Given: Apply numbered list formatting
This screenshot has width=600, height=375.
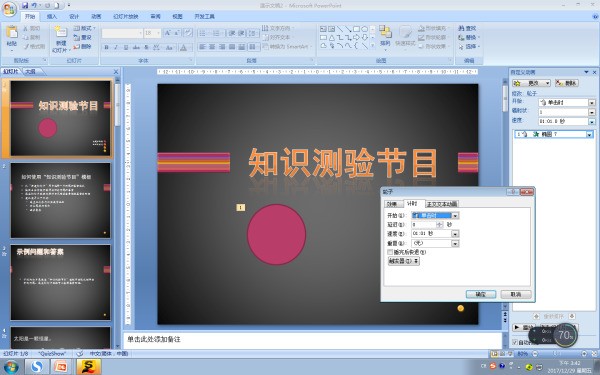Looking at the screenshot, I should pos(216,33).
